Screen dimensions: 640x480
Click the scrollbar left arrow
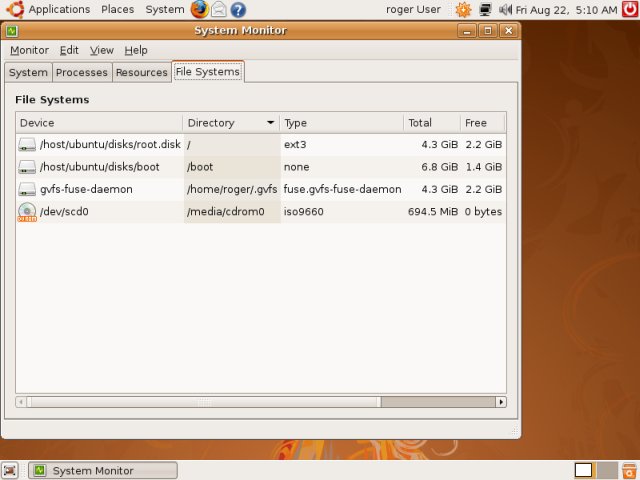point(21,402)
